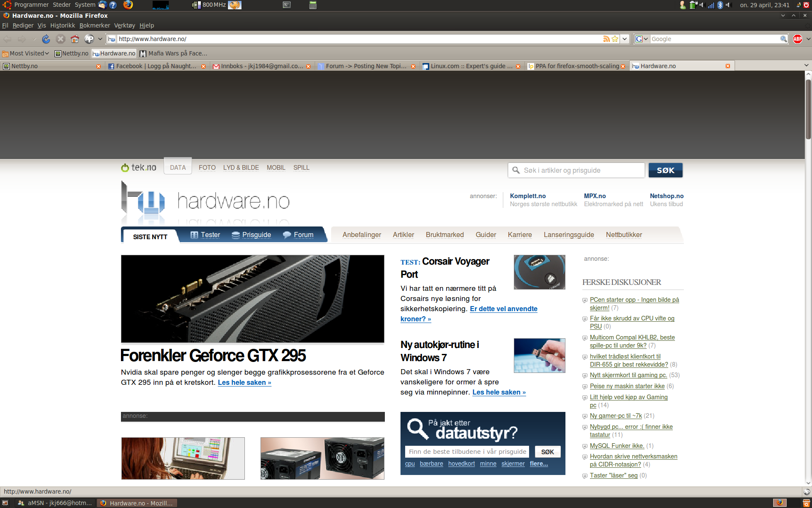Reload the current page
The image size is (812, 508).
coord(46,39)
